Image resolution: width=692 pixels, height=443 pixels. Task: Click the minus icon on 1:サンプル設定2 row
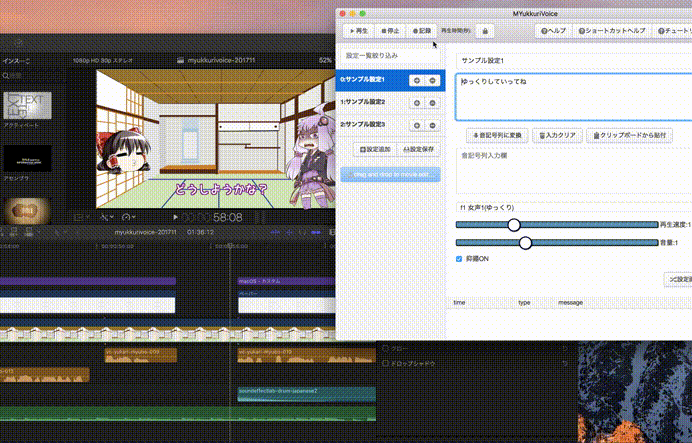coord(432,103)
